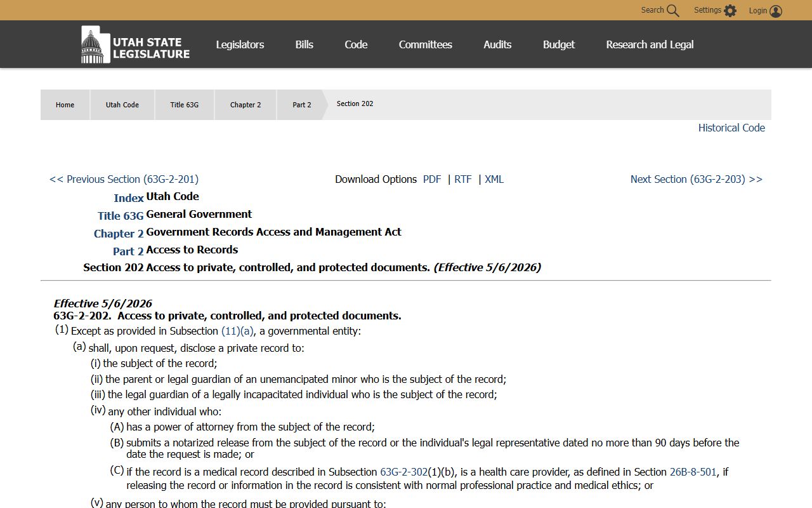Screen dimensions: 812x508
Task: Open the Code menu
Action: [356, 44]
